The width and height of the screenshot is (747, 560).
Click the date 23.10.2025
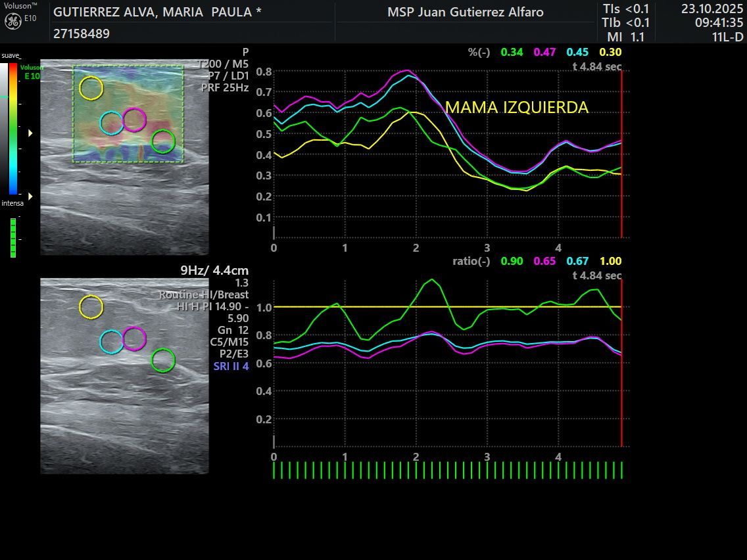pos(711,9)
